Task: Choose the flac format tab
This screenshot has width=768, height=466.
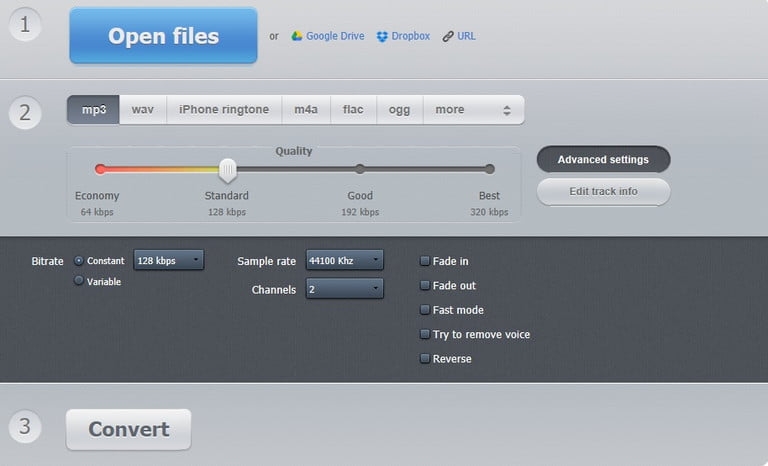Action: (x=353, y=110)
